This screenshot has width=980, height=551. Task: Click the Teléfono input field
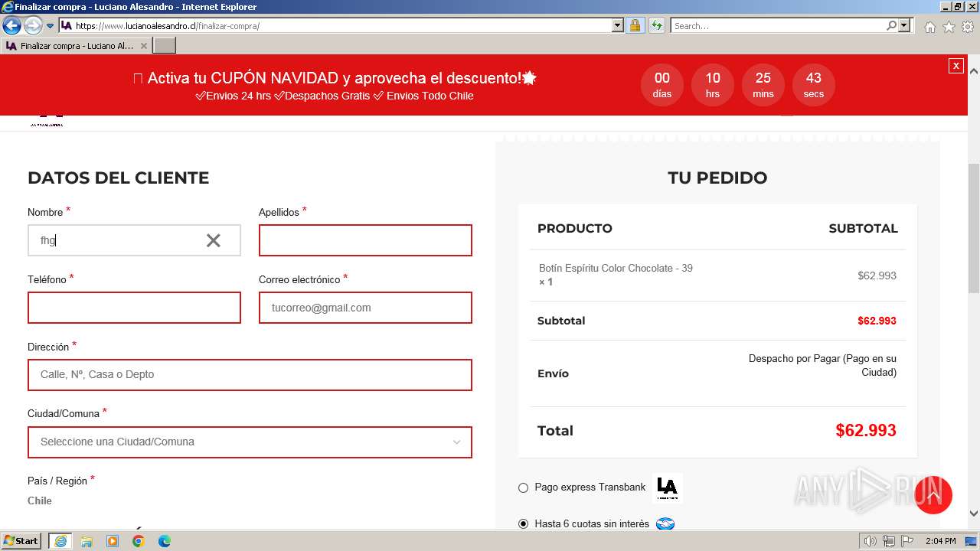tap(134, 308)
